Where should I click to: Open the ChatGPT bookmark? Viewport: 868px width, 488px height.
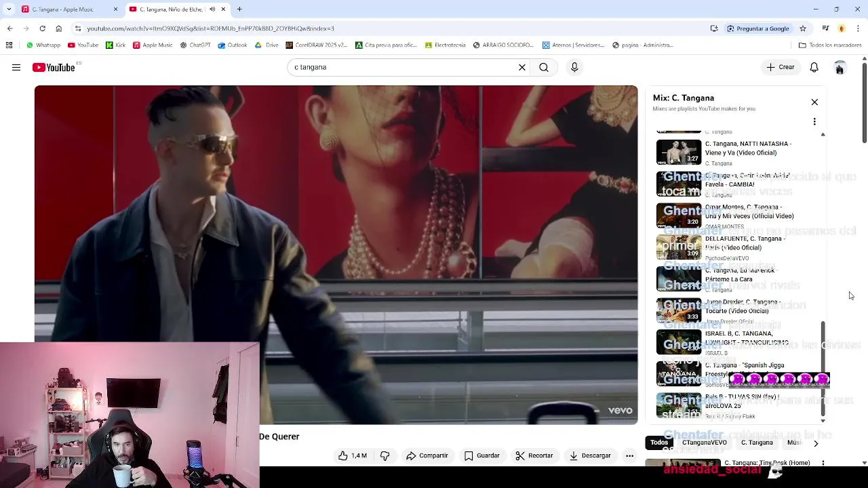[195, 45]
